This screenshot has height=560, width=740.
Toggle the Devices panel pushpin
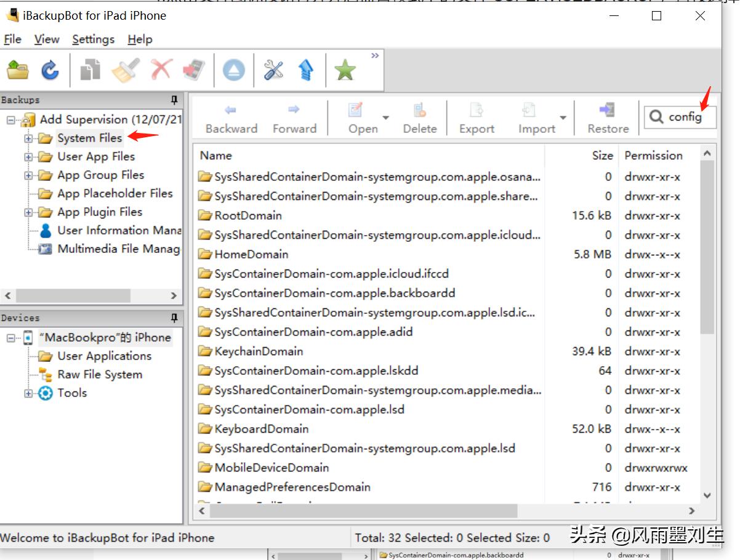point(174,318)
